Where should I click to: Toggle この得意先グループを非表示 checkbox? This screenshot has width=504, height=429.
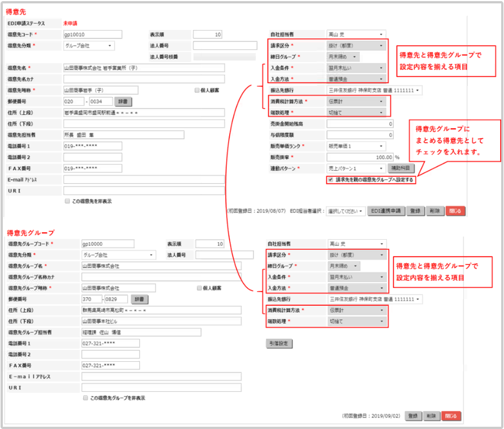(x=85, y=398)
